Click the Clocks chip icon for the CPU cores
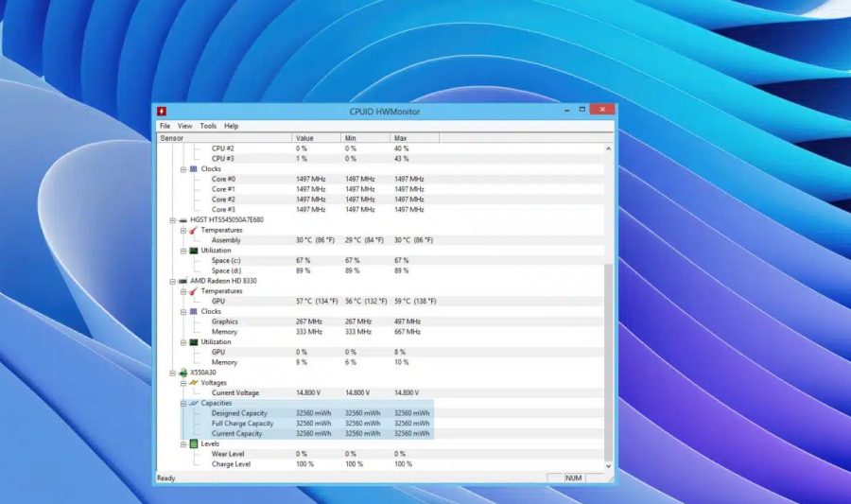The image size is (851, 504). click(194, 168)
